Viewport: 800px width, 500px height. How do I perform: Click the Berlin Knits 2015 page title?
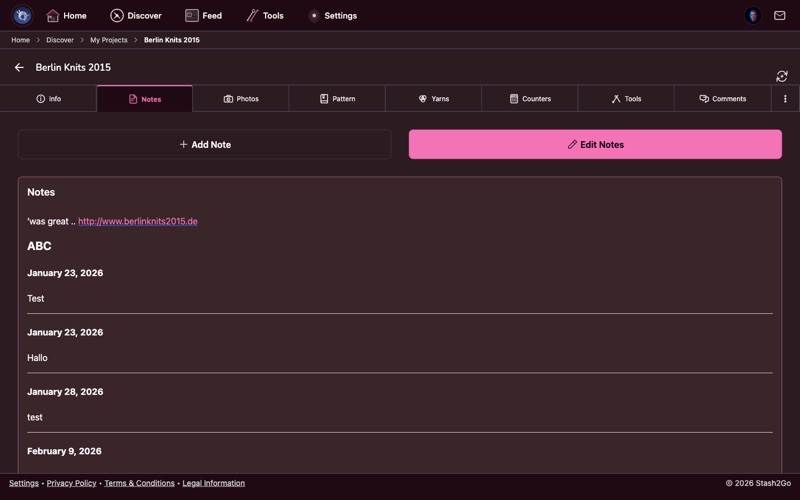pyautogui.click(x=73, y=67)
